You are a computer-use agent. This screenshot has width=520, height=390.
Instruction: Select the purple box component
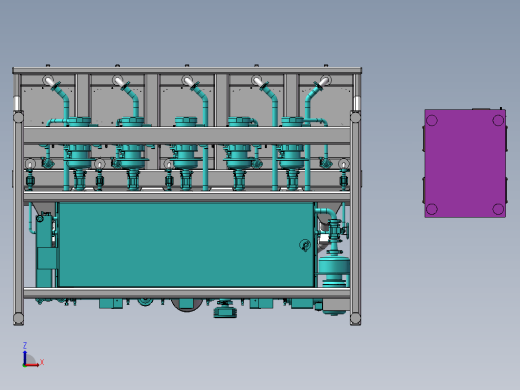tap(465, 163)
